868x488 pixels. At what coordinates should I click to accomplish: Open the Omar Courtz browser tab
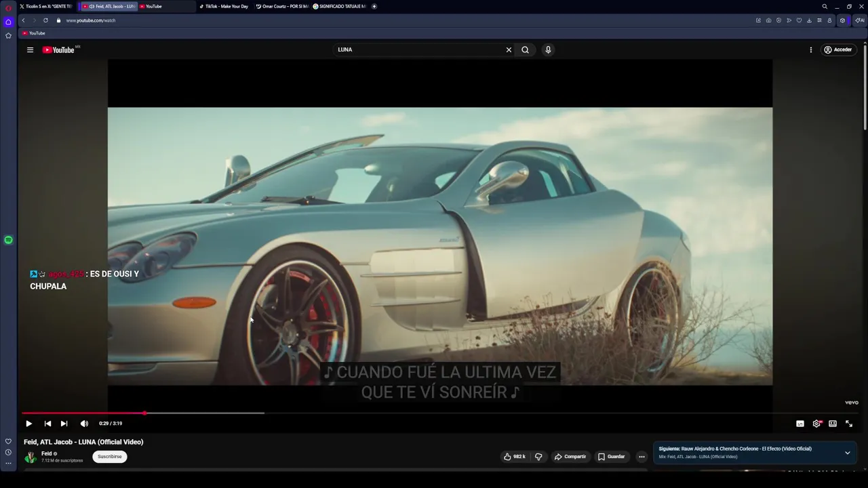(x=281, y=6)
